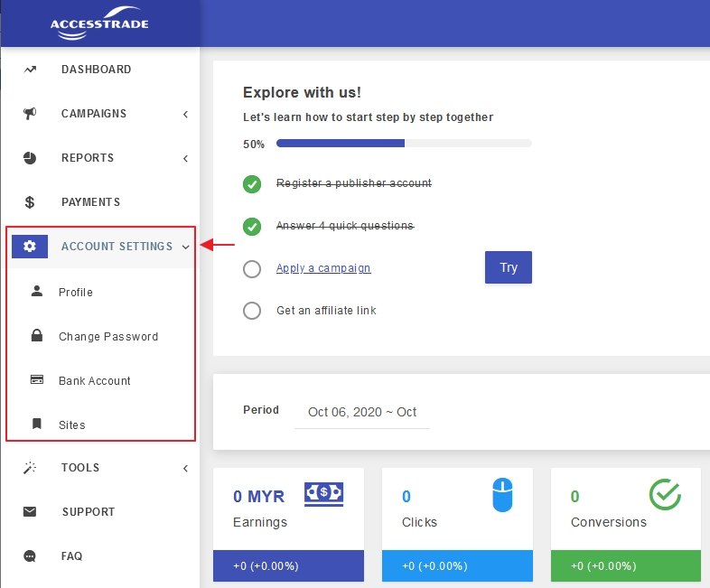Click the Conversions checkmark circle icon
This screenshot has height=588, width=710.
click(665, 494)
